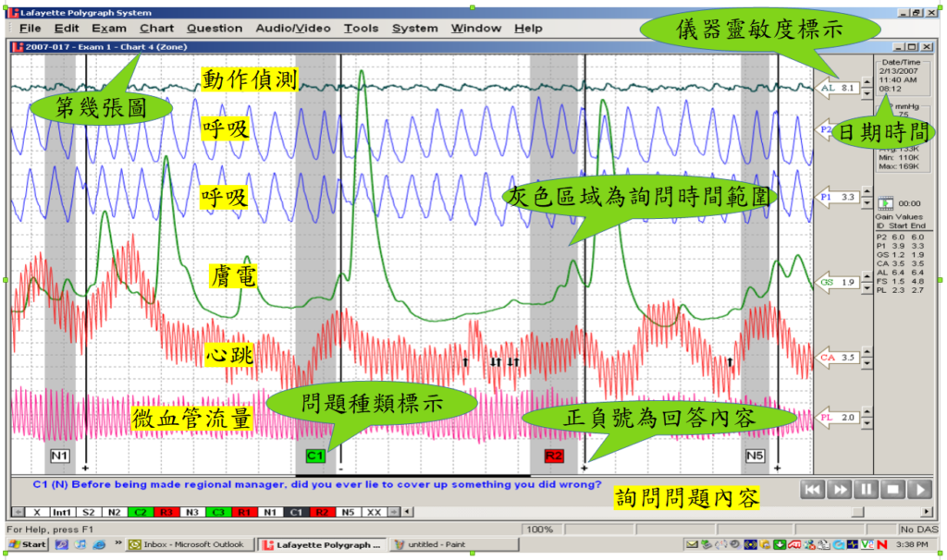Click the fast-forward playback button
Screen dimensions: 947x560
coord(840,490)
